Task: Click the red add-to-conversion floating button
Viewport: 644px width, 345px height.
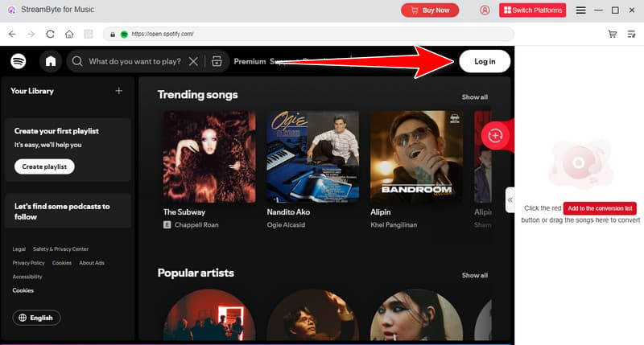Action: point(495,135)
